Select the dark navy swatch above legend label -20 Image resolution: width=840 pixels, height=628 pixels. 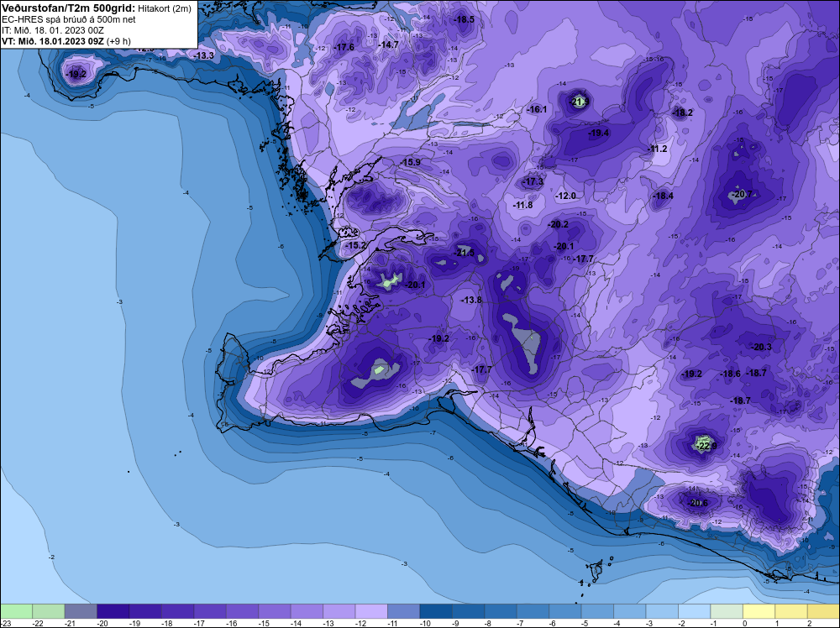pos(113,611)
